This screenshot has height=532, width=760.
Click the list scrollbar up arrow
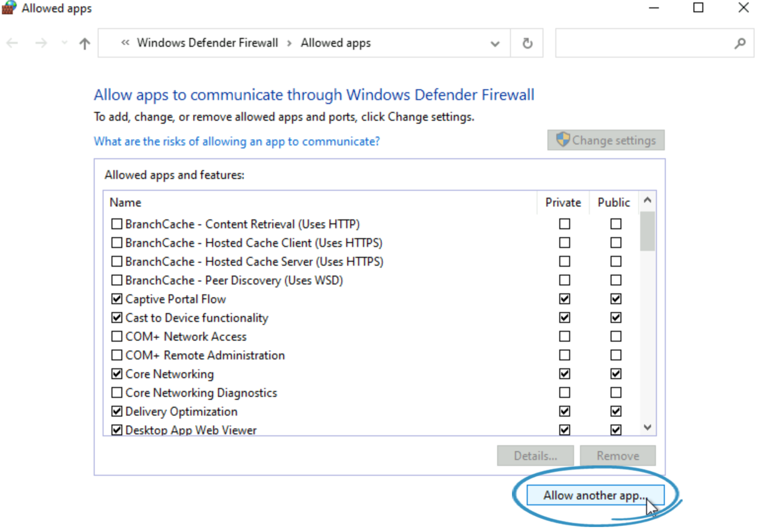click(x=648, y=200)
